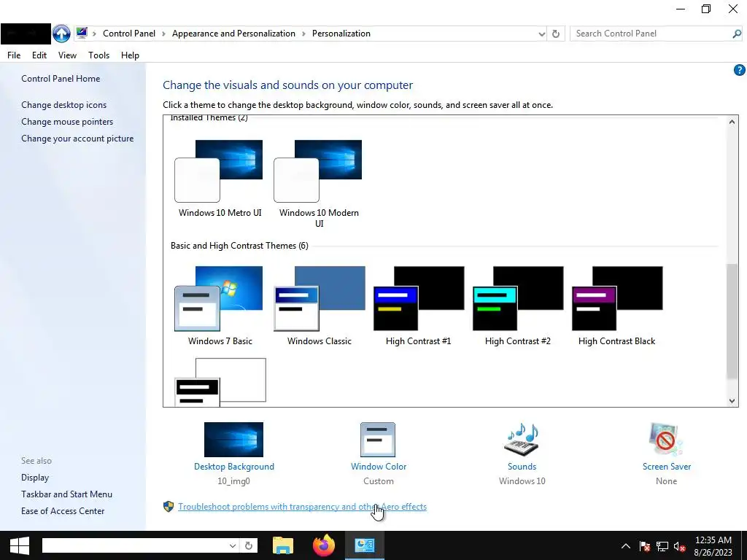Click the Personalization breadcrumb
747x560 pixels.
pyautogui.click(x=341, y=34)
